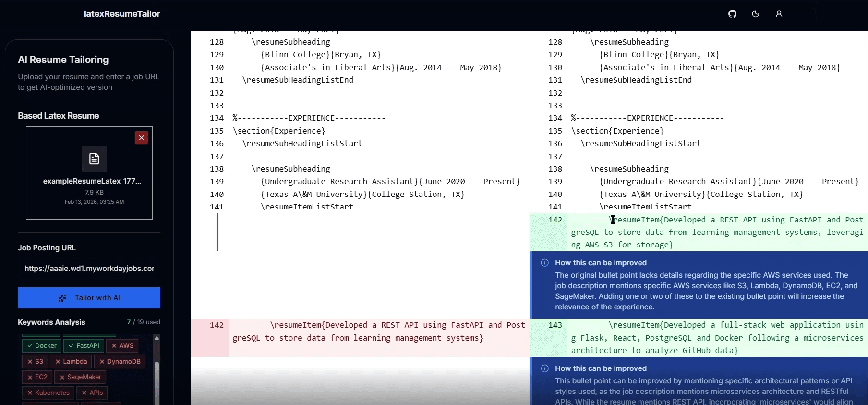
Task: Click added line number 143 in right pane
Action: (555, 325)
